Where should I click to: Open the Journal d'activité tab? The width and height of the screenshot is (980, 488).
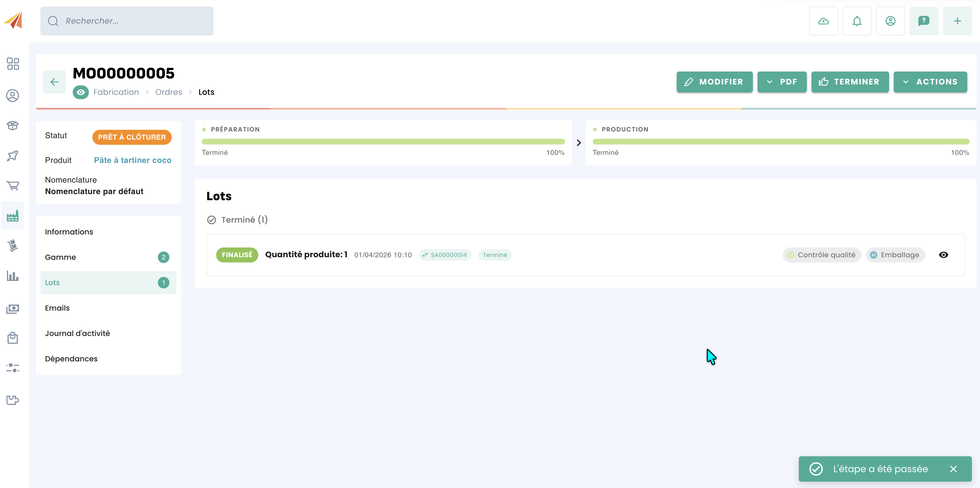(77, 333)
